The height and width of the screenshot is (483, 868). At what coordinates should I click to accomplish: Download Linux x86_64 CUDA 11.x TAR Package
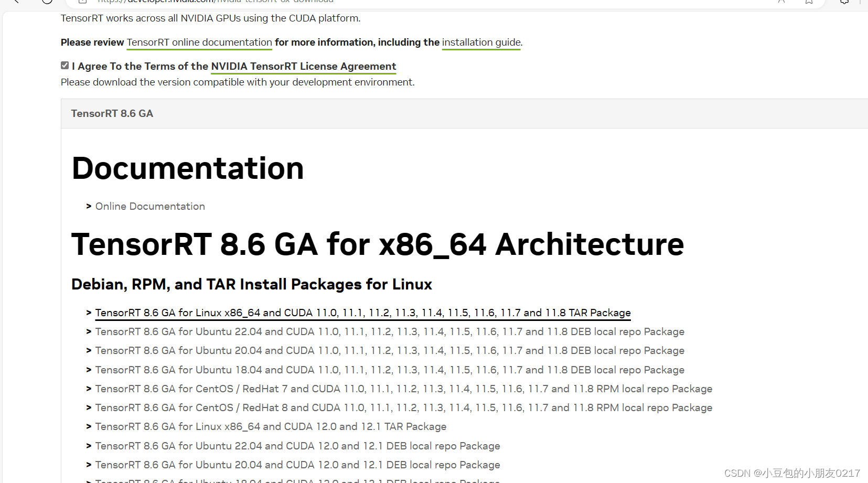pos(363,313)
